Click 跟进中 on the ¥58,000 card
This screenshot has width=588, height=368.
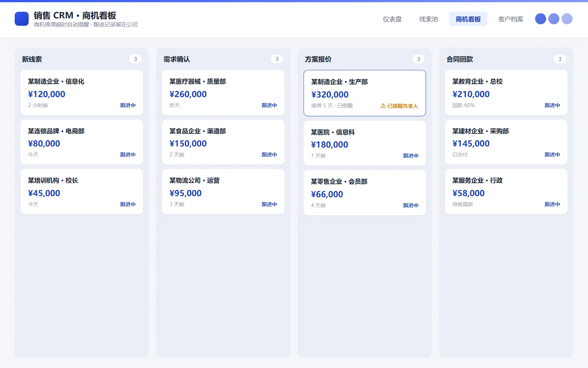tap(552, 204)
